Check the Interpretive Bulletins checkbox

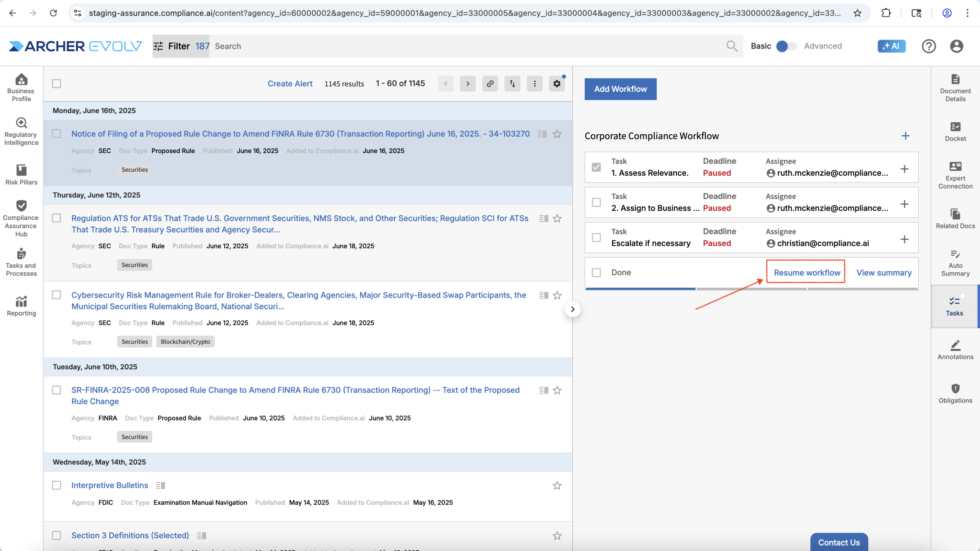tap(56, 485)
